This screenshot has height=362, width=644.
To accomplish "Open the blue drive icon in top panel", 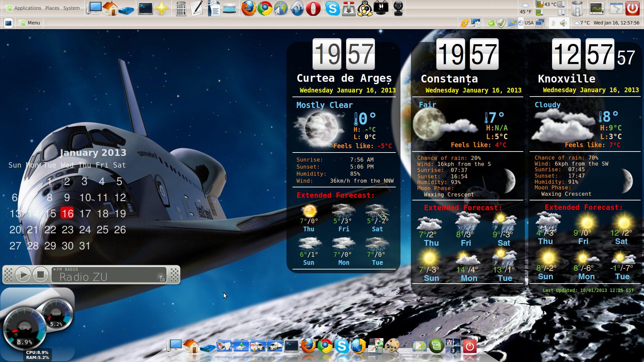I will 126,10.
